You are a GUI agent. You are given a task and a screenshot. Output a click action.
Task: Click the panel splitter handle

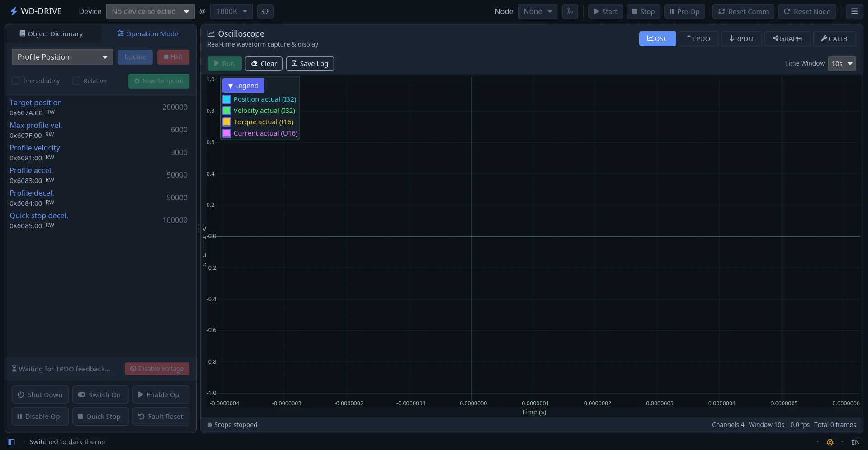[x=198, y=229]
